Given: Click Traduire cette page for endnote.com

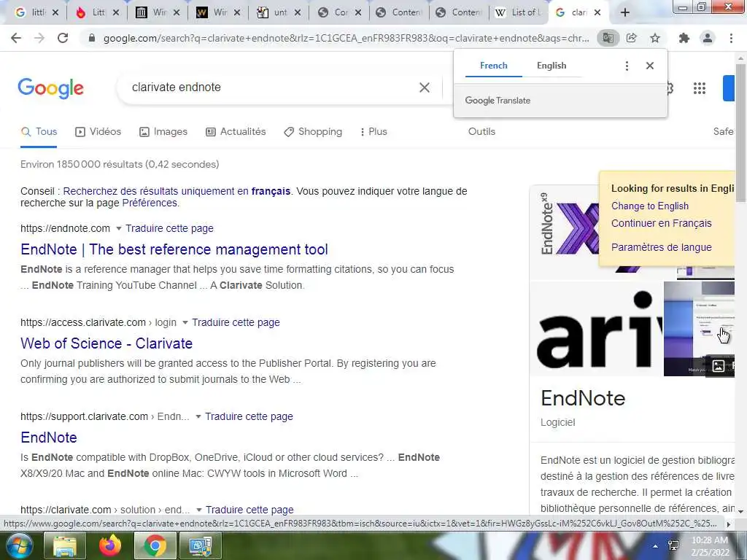Looking at the screenshot, I should click(x=169, y=228).
